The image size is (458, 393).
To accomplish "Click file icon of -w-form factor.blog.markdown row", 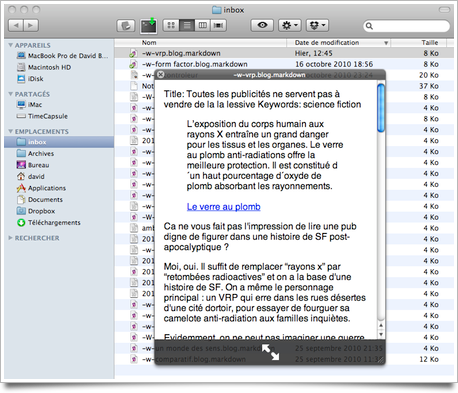I will pos(133,64).
